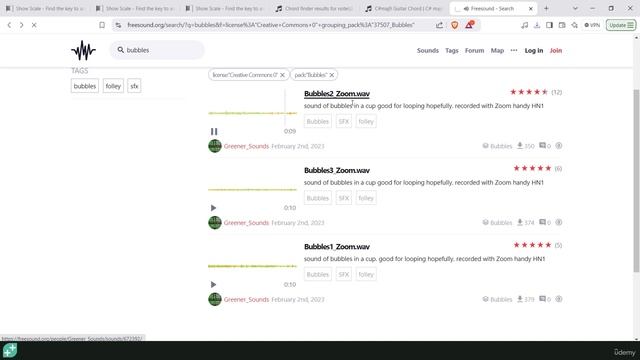This screenshot has width=640, height=360.
Task: Remove the pack Bubbles filter
Action: tap(332, 75)
